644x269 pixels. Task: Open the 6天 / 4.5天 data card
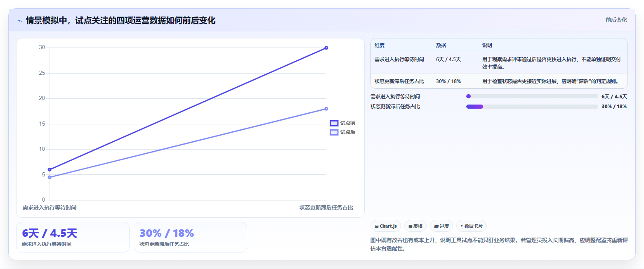[x=73, y=237]
